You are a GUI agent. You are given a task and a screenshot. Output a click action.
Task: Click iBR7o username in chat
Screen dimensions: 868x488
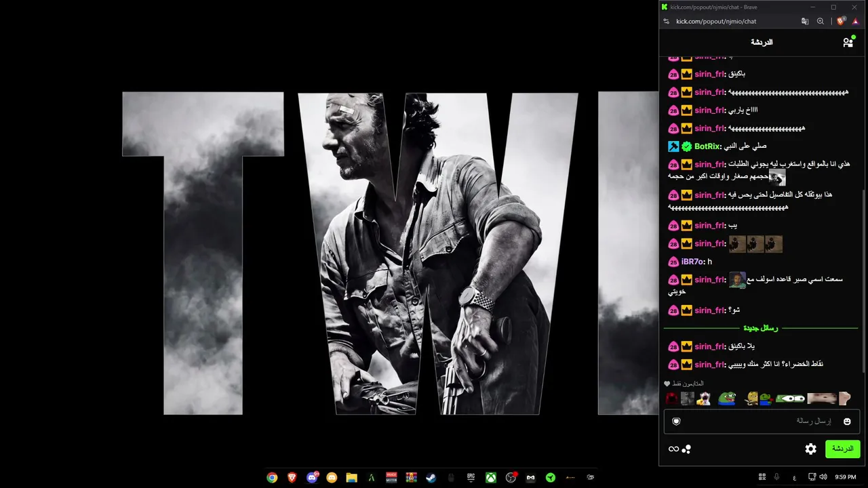pyautogui.click(x=693, y=262)
